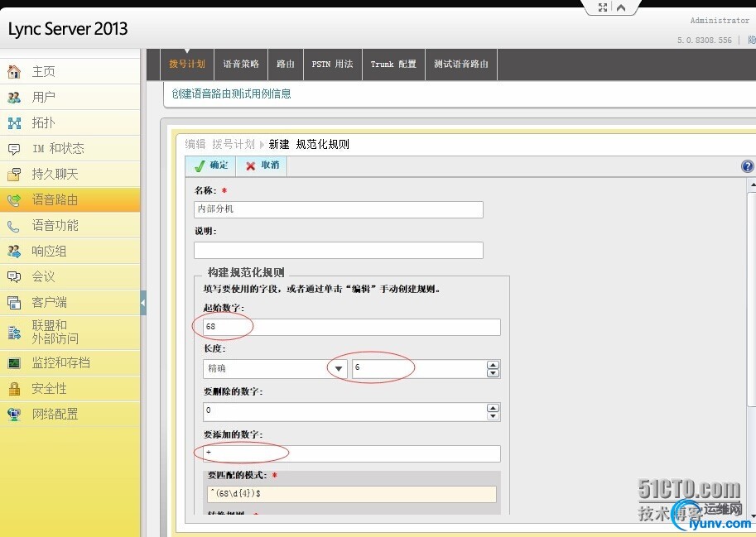Image resolution: width=756 pixels, height=537 pixels.
Task: Click the 网络配置 network icon
Action: [x=14, y=415]
